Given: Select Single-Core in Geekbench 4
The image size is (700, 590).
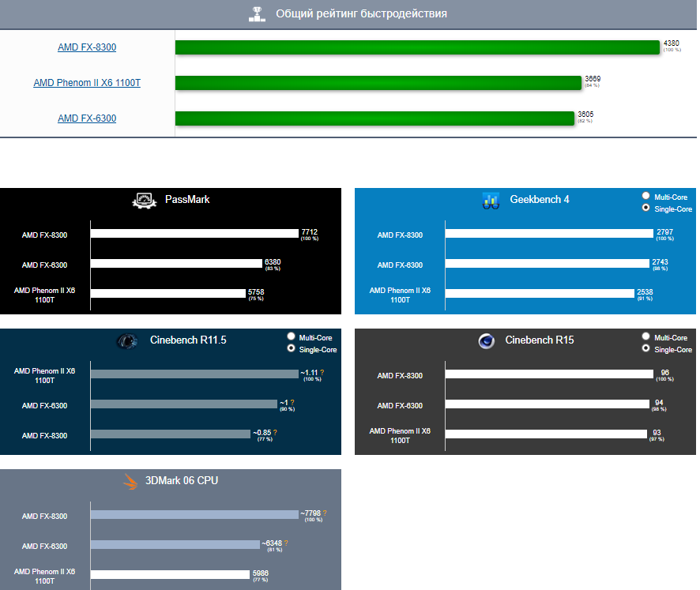Looking at the screenshot, I should click(645, 208).
